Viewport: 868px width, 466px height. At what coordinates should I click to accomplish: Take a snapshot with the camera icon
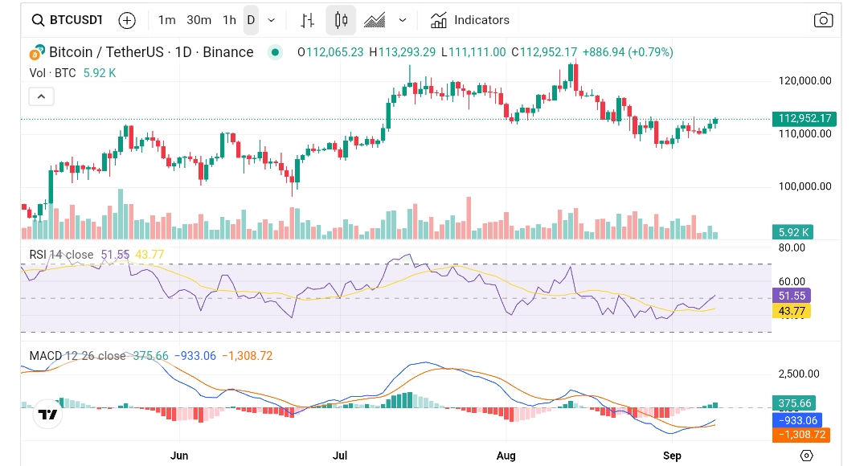[x=823, y=20]
